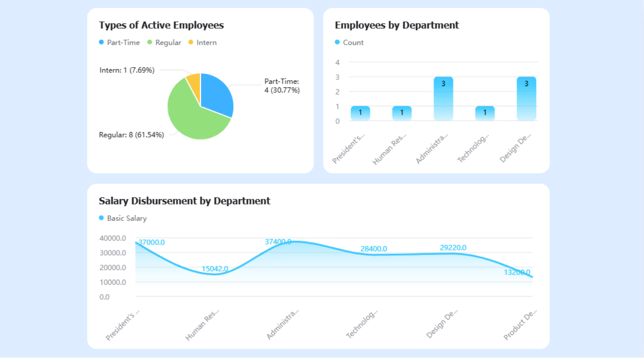Click the 15042.0 salary data label

[215, 269]
